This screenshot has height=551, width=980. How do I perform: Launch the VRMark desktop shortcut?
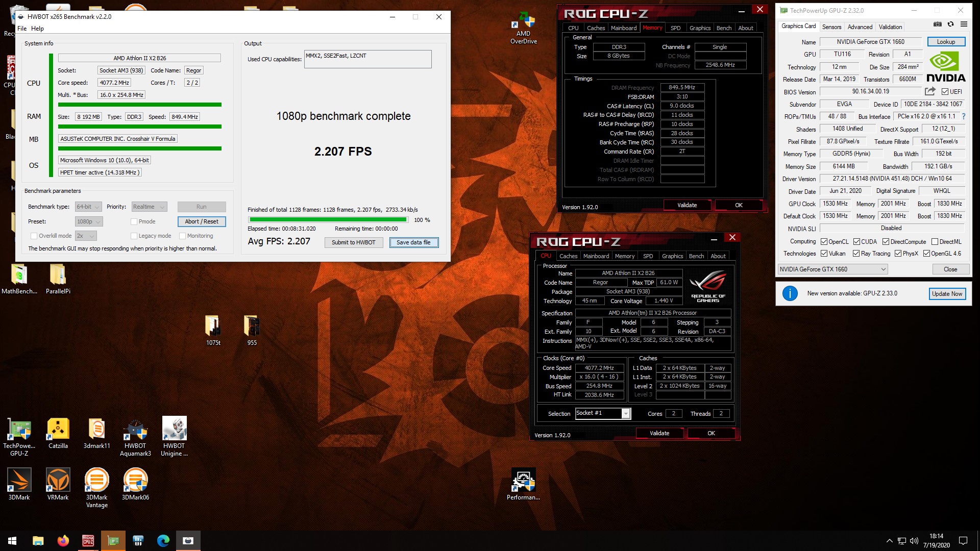(x=58, y=484)
